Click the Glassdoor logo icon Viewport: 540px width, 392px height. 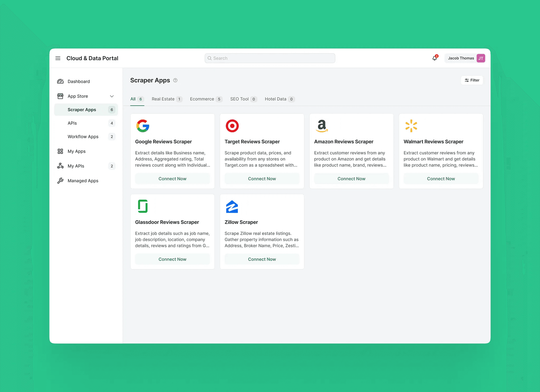coord(143,206)
